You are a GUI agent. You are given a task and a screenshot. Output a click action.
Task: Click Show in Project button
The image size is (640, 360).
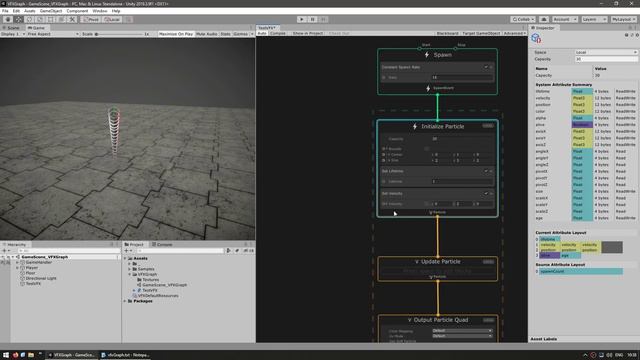tap(308, 33)
